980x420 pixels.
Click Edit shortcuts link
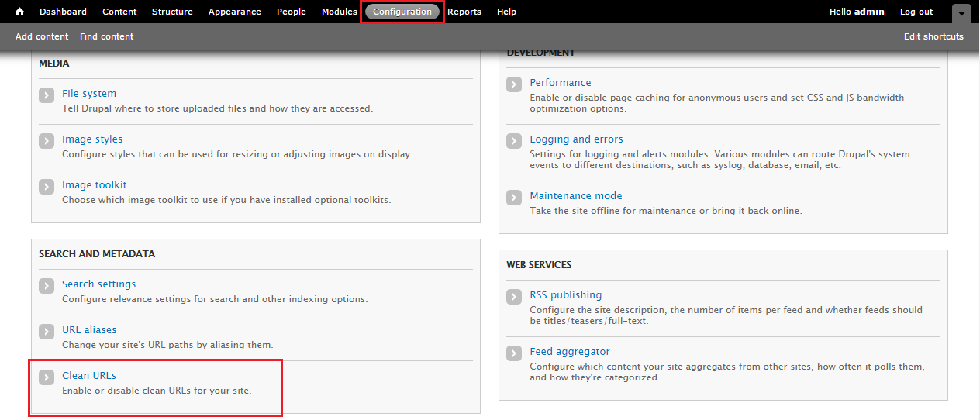(933, 36)
